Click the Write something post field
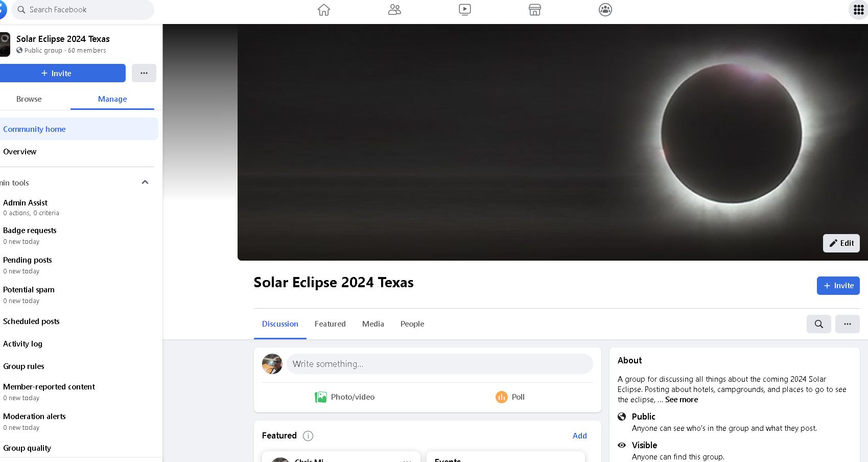This screenshot has width=868, height=462. 440,364
